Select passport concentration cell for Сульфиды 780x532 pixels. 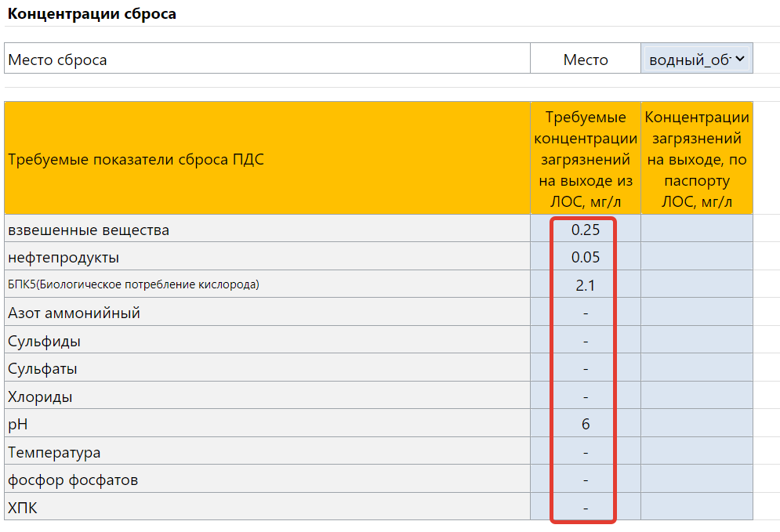696,340
